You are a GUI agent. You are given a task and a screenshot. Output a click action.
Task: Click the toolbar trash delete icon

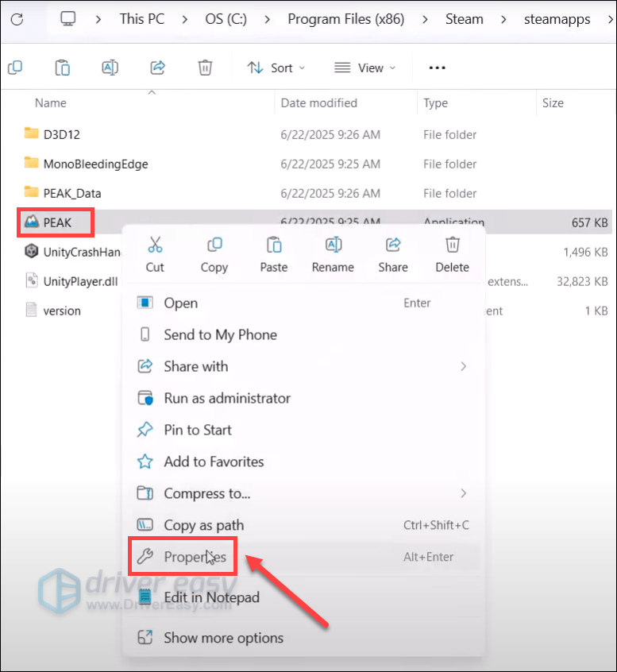tap(205, 68)
